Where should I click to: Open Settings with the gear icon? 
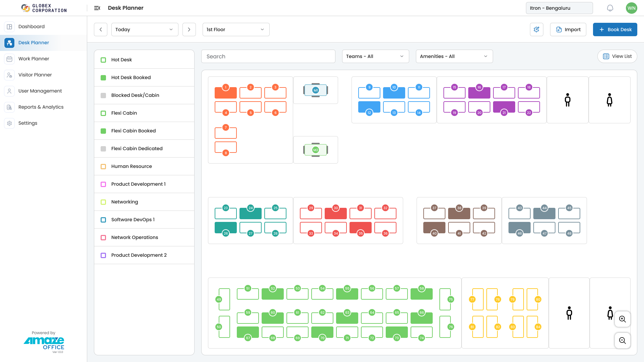click(x=9, y=123)
